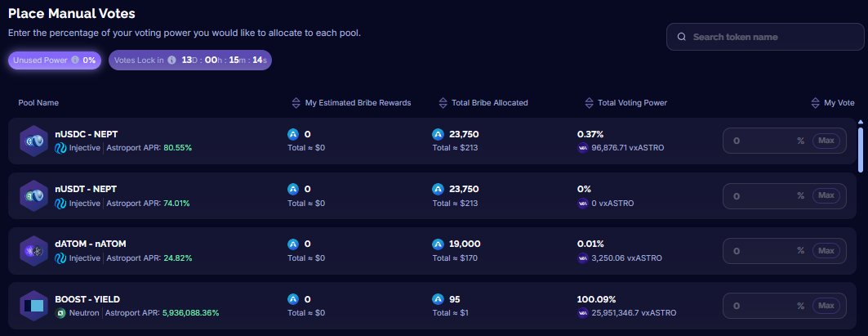Screen dimensions: 868x336
Task: Click the dATOM - nATOM pool icon
Action: (x=33, y=251)
